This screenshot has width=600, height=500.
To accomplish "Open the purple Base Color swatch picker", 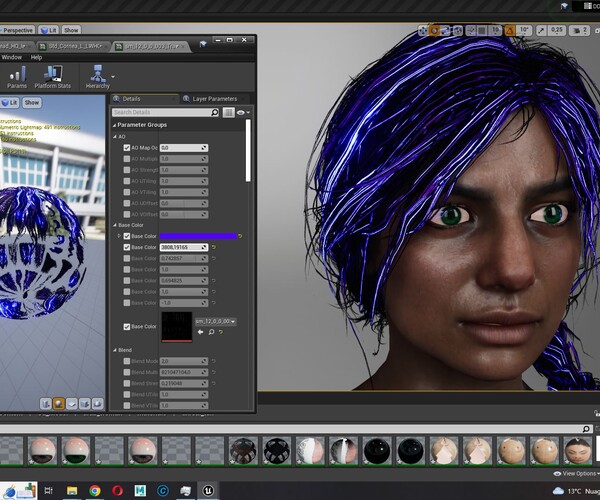I will click(x=198, y=236).
